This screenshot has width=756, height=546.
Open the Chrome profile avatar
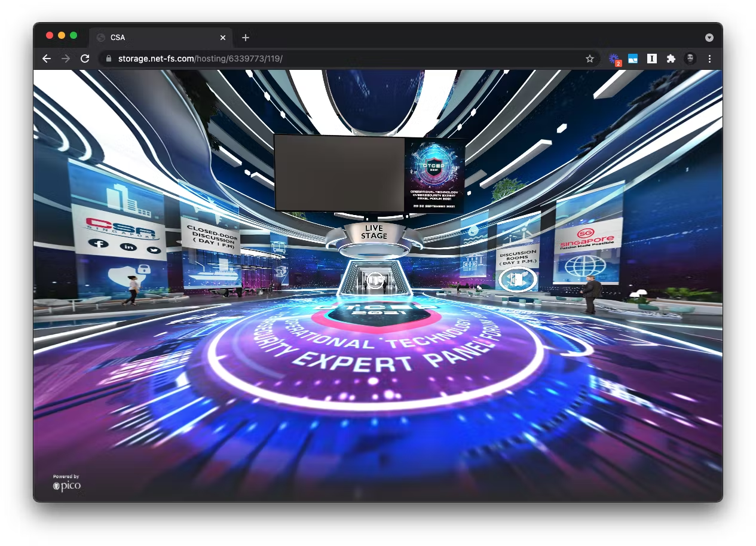click(x=690, y=59)
